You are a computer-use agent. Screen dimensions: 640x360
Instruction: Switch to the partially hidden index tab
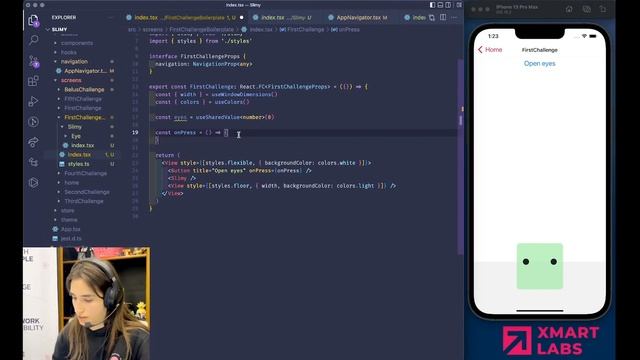pyautogui.click(x=415, y=18)
